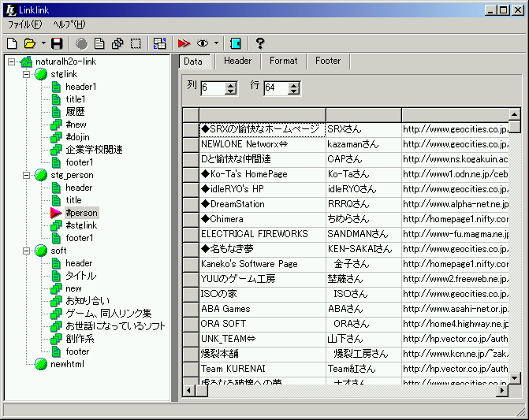529x420 pixels.
Task: Click the gray sphere toolbar icon
Action: pos(81,43)
